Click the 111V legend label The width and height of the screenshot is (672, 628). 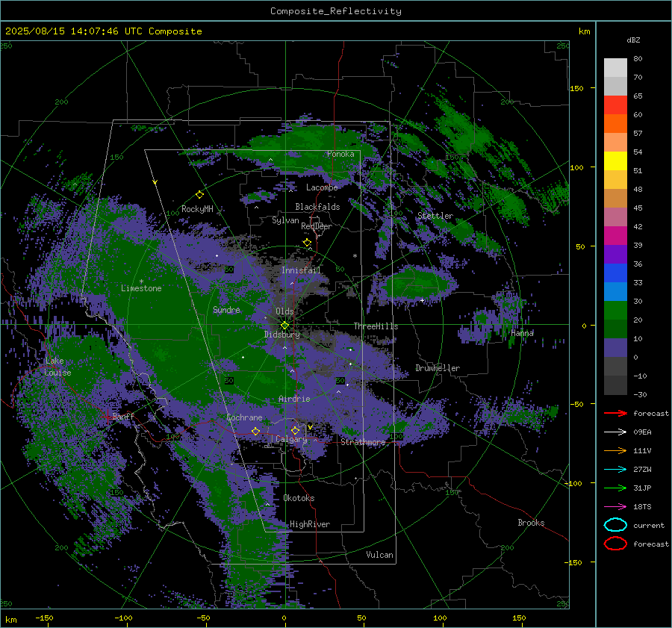642,451
